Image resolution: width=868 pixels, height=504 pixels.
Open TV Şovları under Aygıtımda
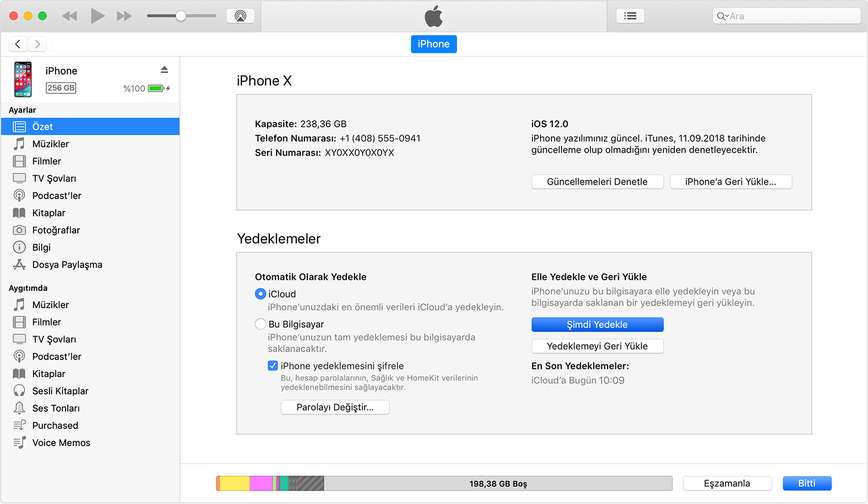pyautogui.click(x=90, y=339)
